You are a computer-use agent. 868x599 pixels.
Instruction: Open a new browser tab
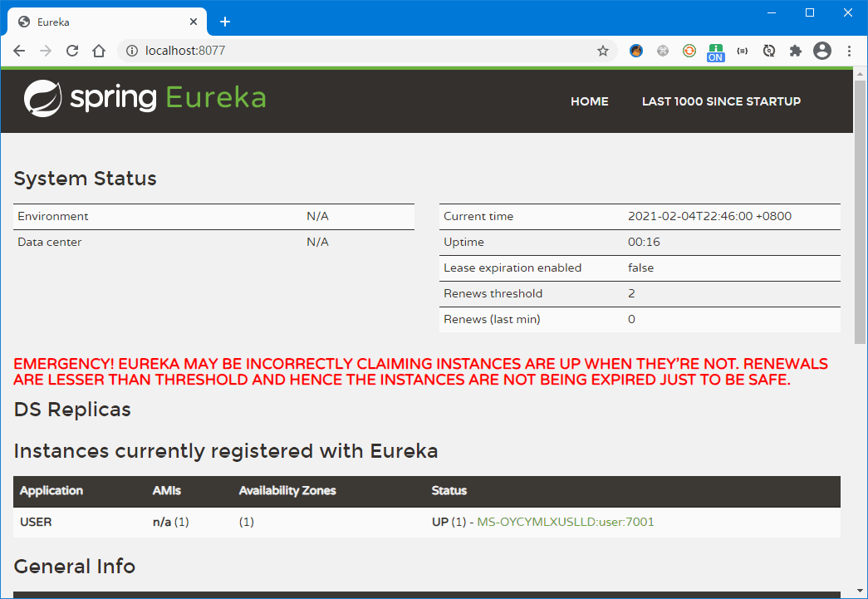click(x=225, y=22)
